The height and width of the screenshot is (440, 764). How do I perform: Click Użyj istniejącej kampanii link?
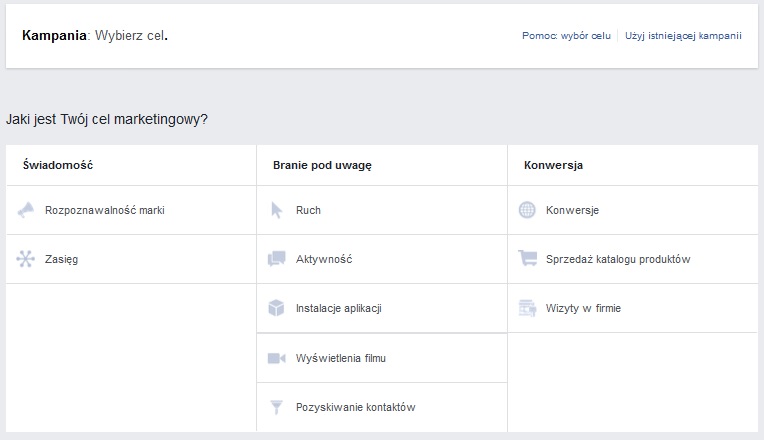(x=683, y=36)
